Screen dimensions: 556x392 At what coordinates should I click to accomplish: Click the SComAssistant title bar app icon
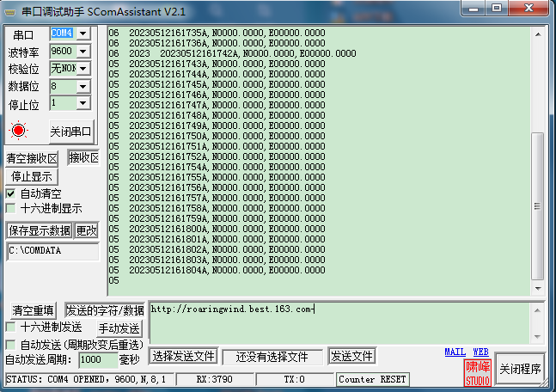pyautogui.click(x=11, y=10)
